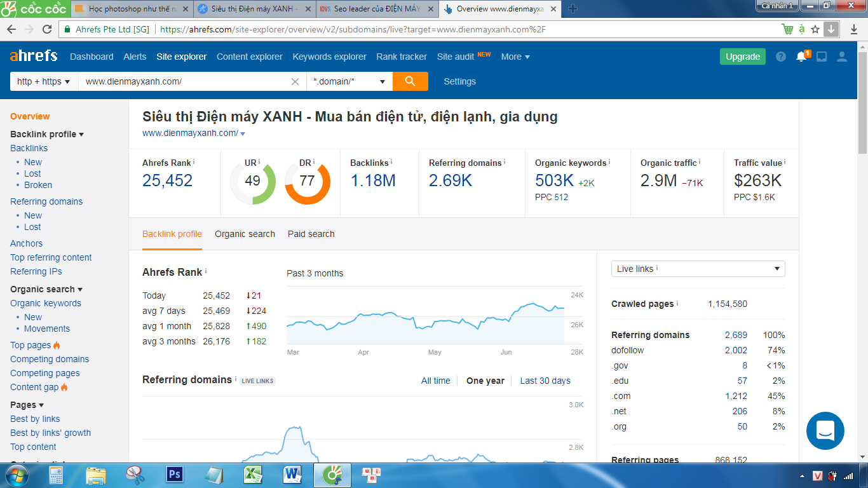
Task: Open Top pages in the sidebar
Action: click(x=31, y=345)
